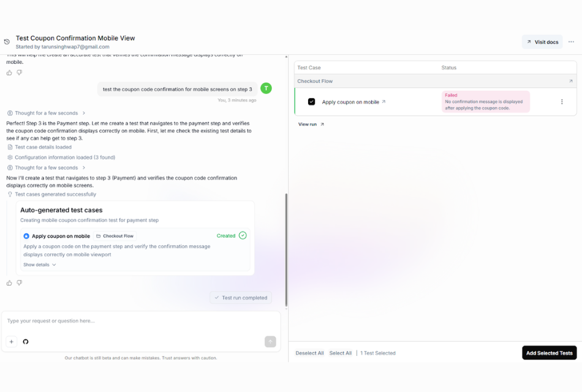
Task: Click the GitHub icon in the chat input
Action: [26, 342]
